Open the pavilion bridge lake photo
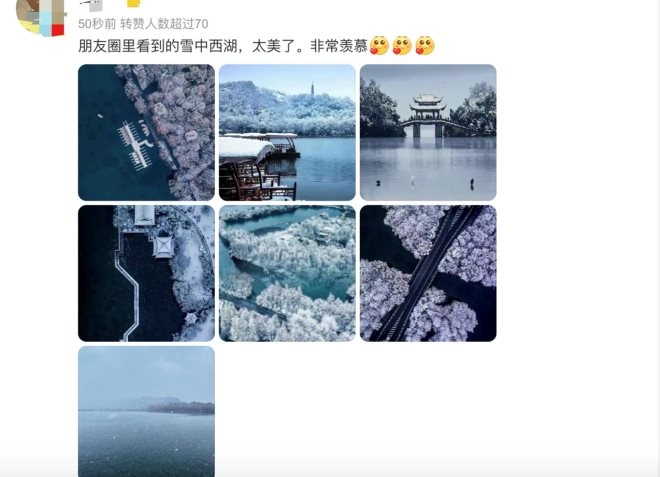The height and width of the screenshot is (477, 660). click(x=428, y=132)
